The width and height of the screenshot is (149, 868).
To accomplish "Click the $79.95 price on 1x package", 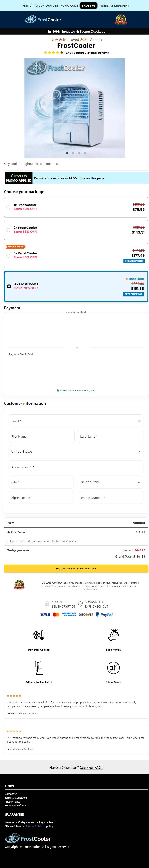I will coord(139,210).
